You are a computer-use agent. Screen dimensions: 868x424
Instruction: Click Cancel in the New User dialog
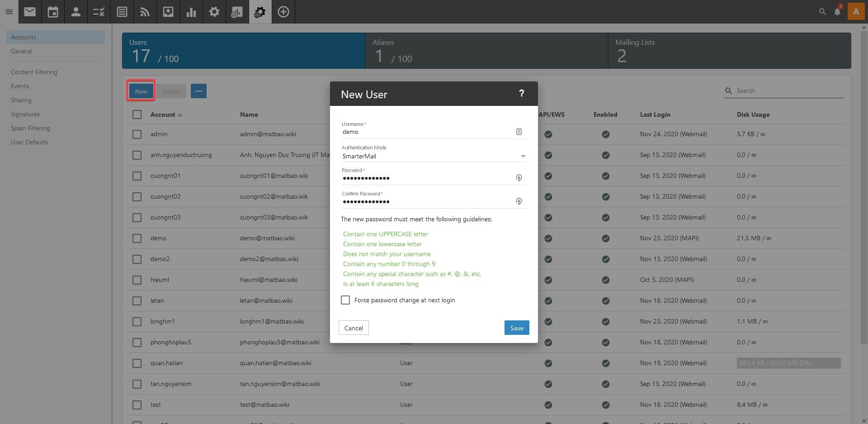pos(354,328)
